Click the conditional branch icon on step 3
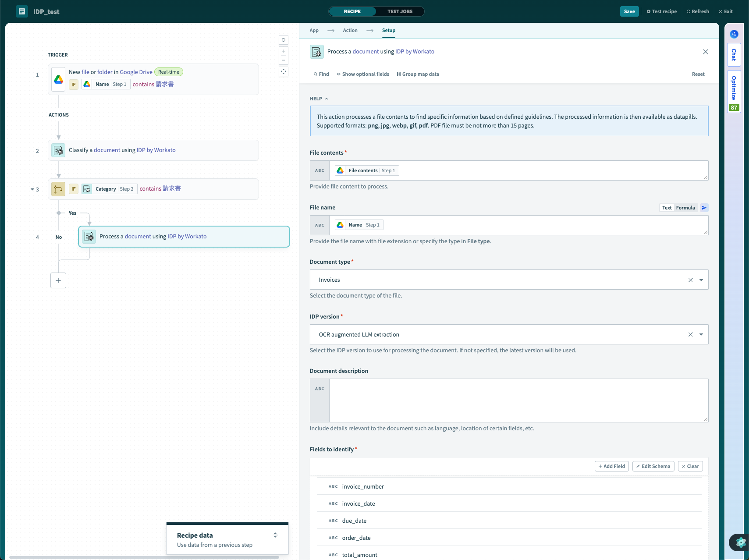 [58, 189]
